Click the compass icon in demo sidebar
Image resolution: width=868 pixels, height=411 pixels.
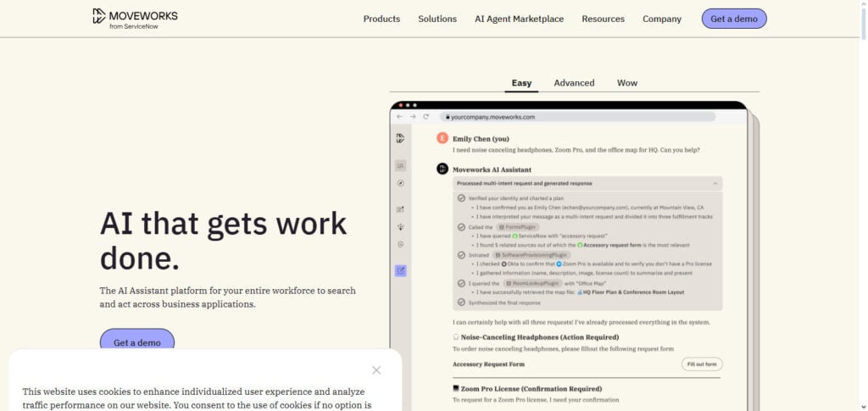tap(401, 183)
